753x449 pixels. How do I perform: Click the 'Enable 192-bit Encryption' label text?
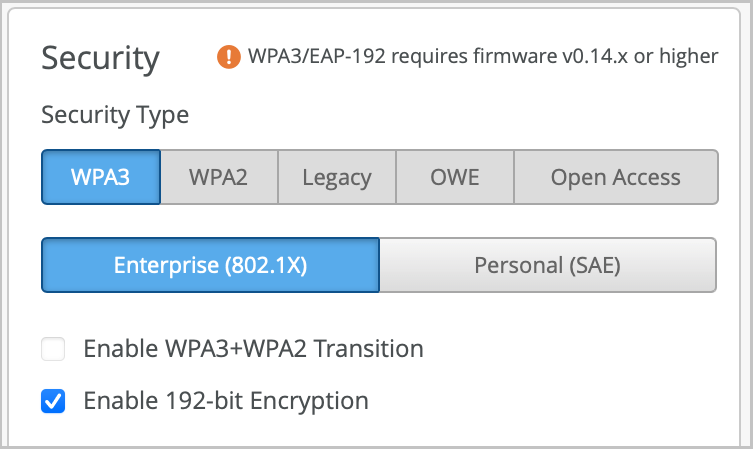point(226,402)
